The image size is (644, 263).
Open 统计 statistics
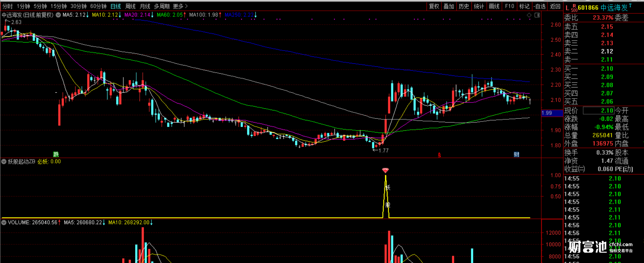[x=479, y=6]
